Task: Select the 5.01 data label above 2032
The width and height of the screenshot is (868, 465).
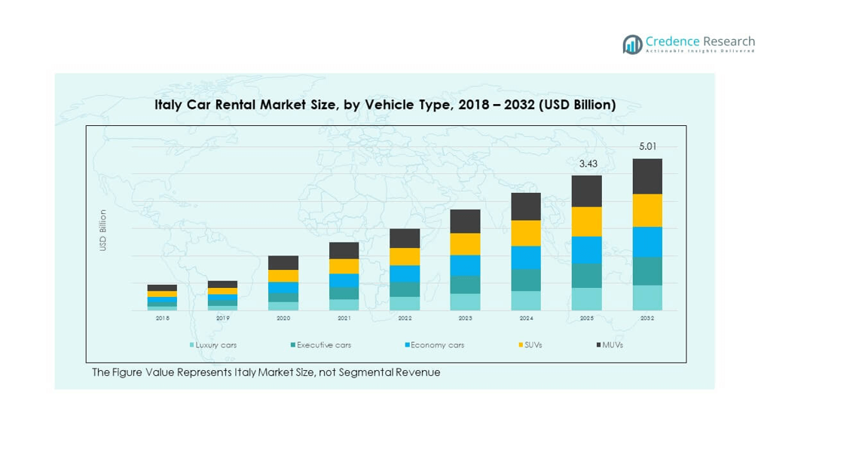Action: (x=647, y=147)
